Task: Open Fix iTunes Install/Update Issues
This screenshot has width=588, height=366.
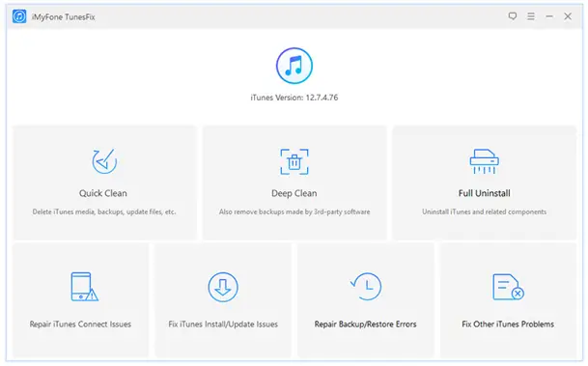Action: (x=223, y=324)
